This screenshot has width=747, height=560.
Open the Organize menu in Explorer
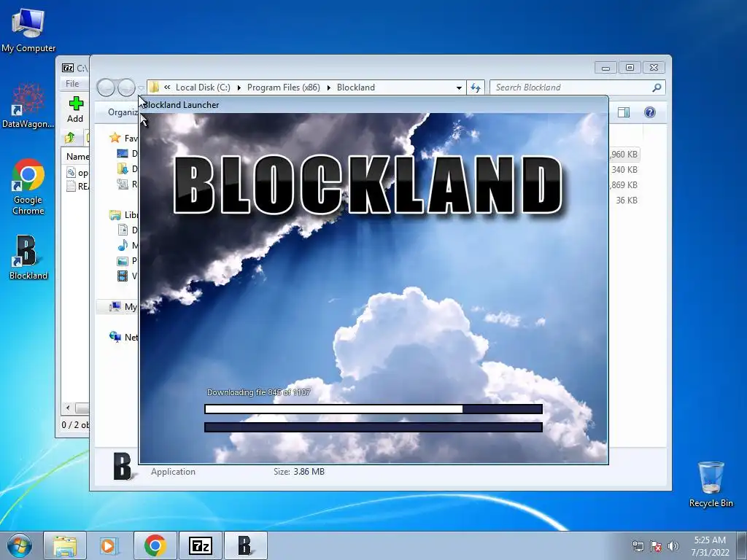[123, 112]
